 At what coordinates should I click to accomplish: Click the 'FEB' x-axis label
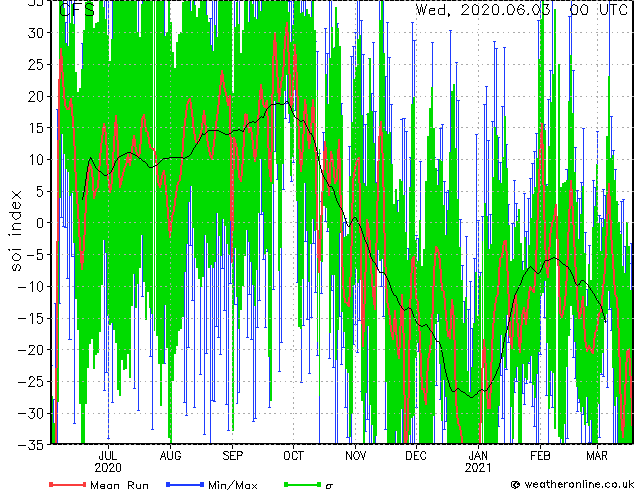click(540, 456)
